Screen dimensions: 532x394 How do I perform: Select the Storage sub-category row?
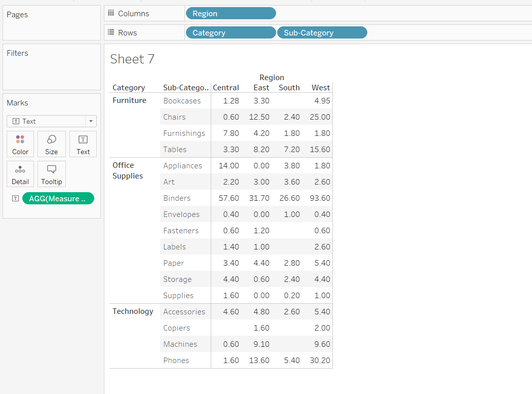[x=177, y=279]
